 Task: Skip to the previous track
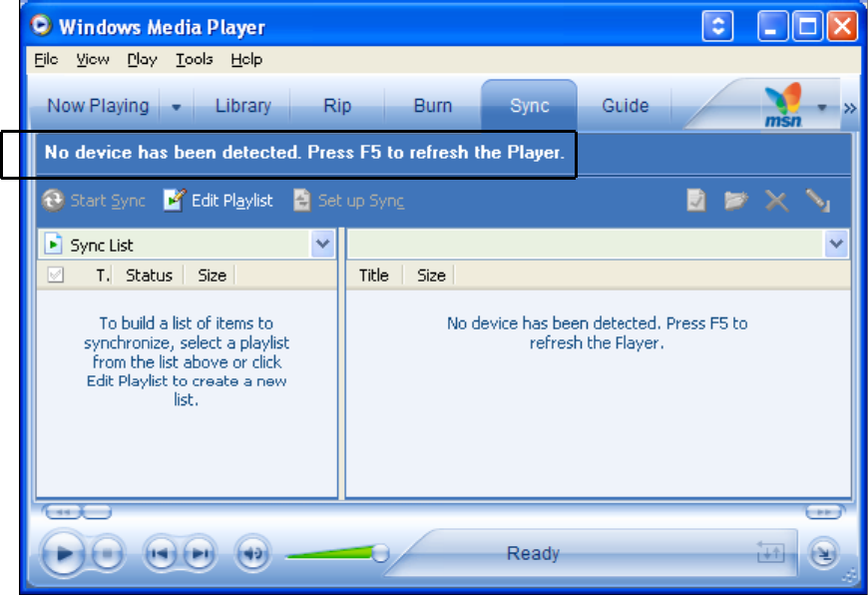(x=161, y=553)
